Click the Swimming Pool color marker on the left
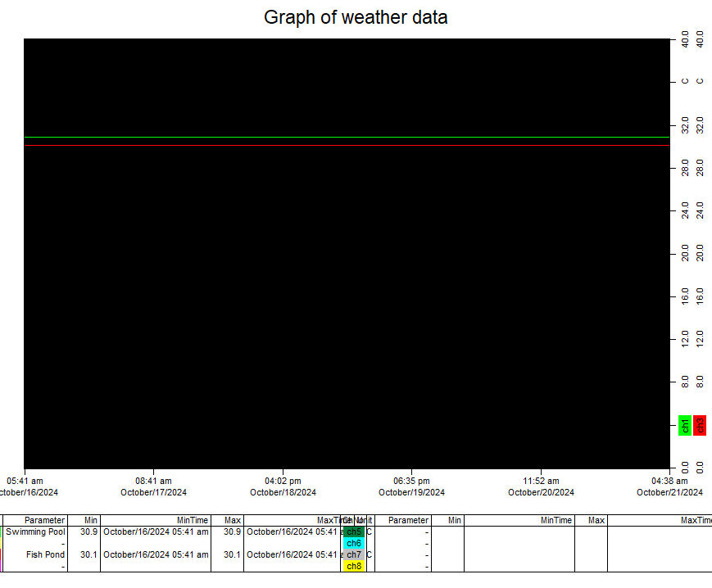 [x=2, y=531]
